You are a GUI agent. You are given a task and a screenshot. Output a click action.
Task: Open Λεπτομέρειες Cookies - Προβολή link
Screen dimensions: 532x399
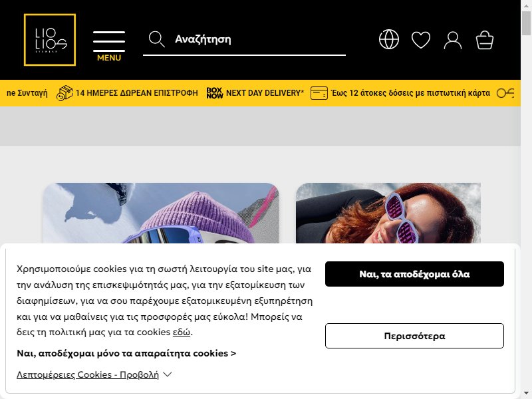[x=88, y=374]
